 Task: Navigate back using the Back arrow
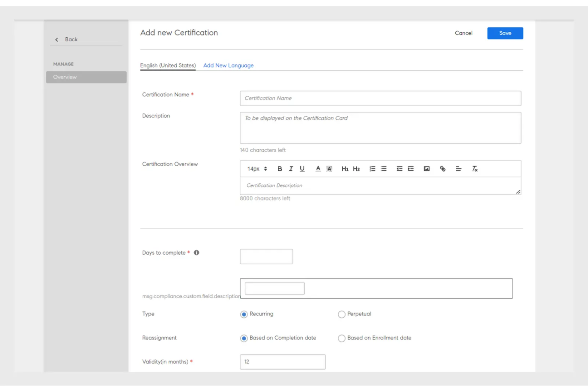[x=56, y=39]
